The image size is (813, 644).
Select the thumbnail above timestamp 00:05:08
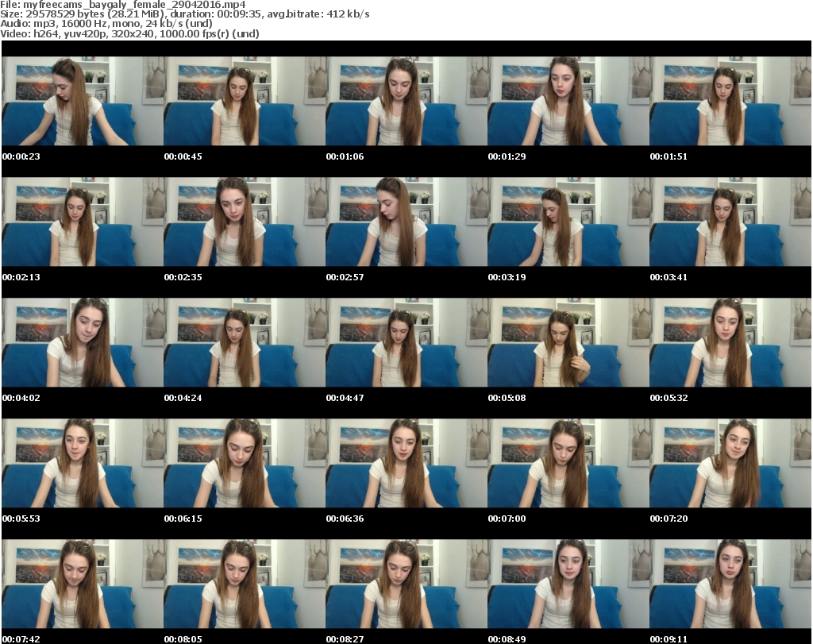pyautogui.click(x=568, y=343)
